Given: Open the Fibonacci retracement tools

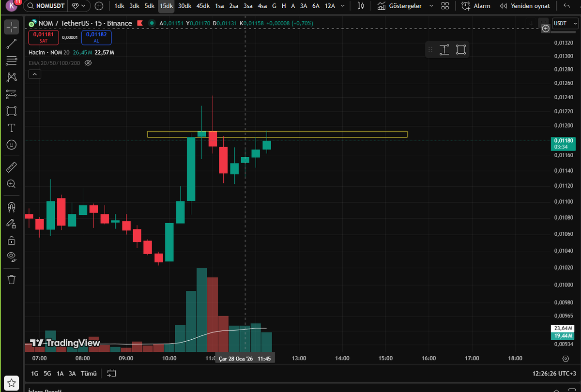Looking at the screenshot, I should (12, 60).
